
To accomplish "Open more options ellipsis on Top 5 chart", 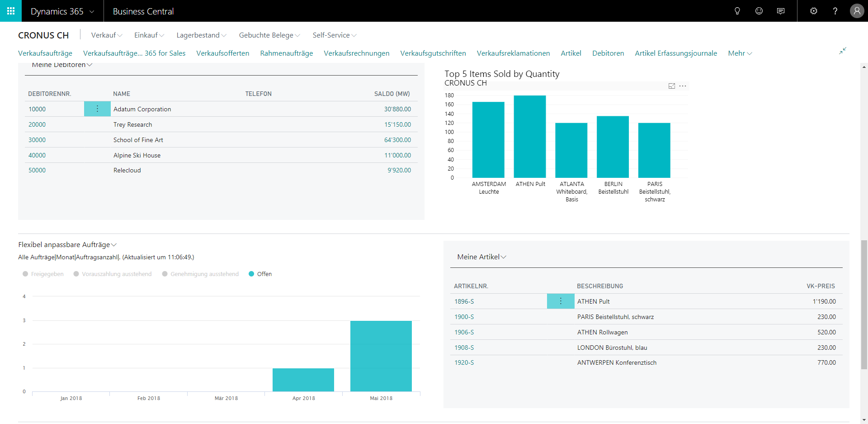I will (x=683, y=86).
